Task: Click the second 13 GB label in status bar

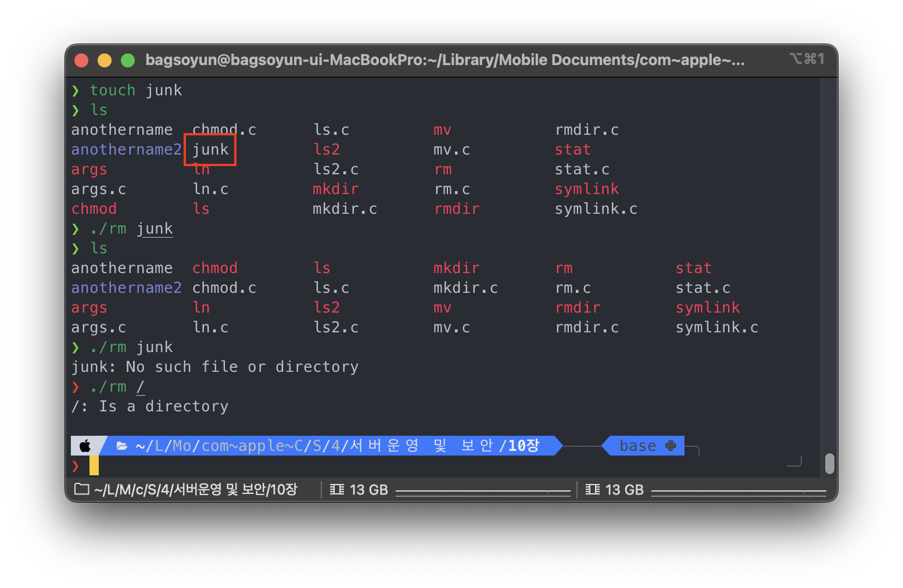Action: (x=625, y=490)
